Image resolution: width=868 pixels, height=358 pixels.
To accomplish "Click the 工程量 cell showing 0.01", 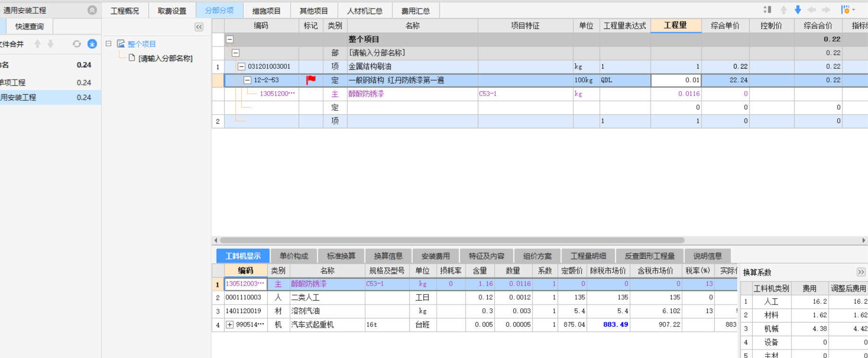I will [x=676, y=80].
